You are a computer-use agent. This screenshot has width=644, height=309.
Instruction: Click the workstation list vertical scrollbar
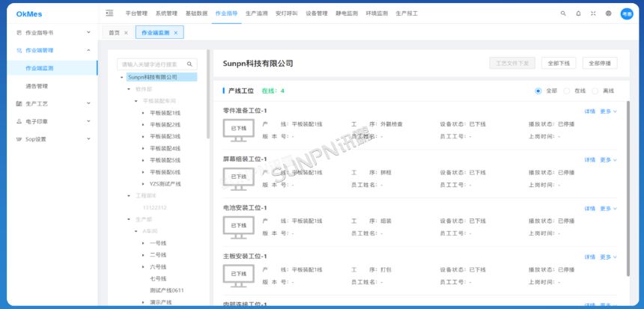tap(628, 189)
